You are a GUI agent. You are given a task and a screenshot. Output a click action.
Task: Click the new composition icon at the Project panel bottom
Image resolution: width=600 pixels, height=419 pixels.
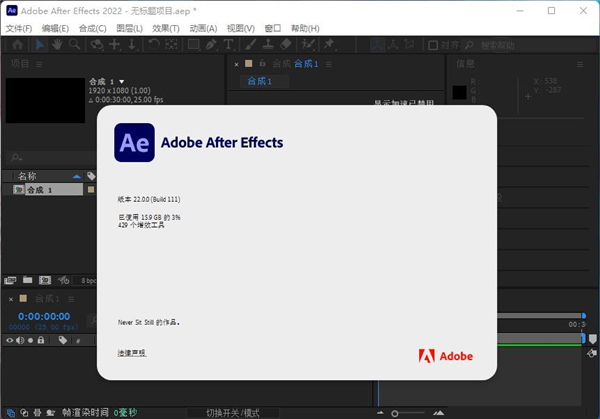pyautogui.click(x=45, y=280)
